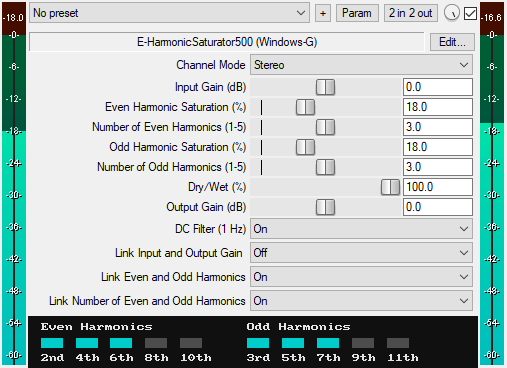The width and height of the screenshot is (507, 368).
Task: Click the Number of Odd Harmonics slider handle
Action: click(325, 167)
